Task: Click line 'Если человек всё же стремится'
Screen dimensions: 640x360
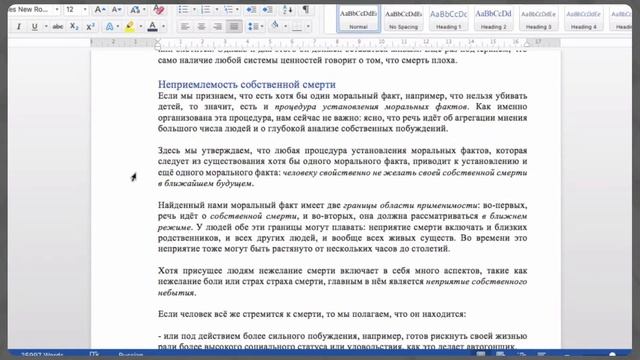Action: [312, 314]
